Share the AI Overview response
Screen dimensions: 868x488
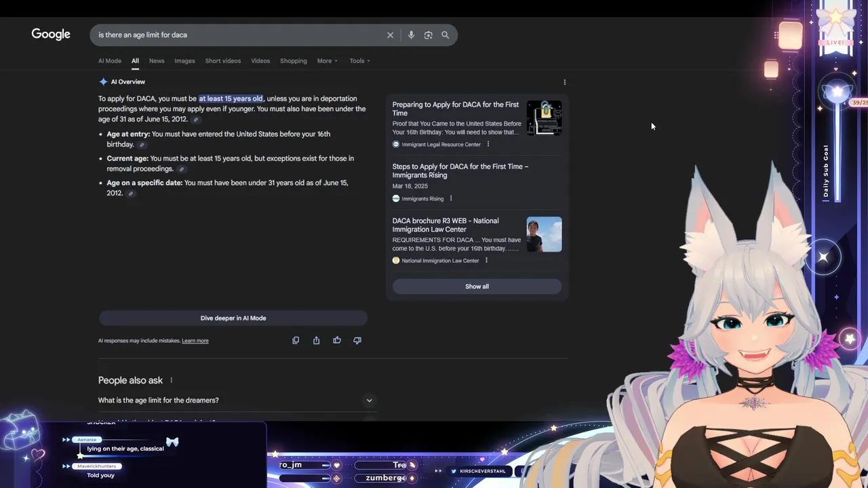[x=316, y=340]
